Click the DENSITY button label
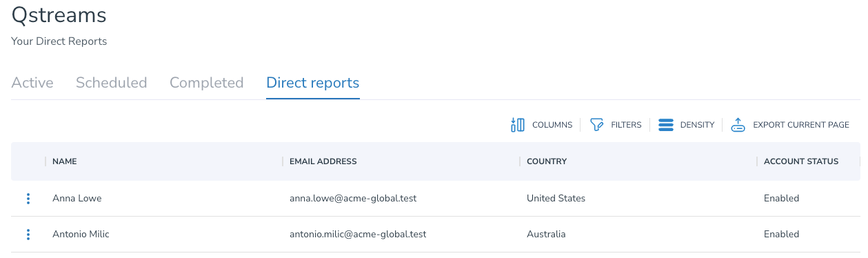This screenshot has width=868, height=258. coord(697,125)
